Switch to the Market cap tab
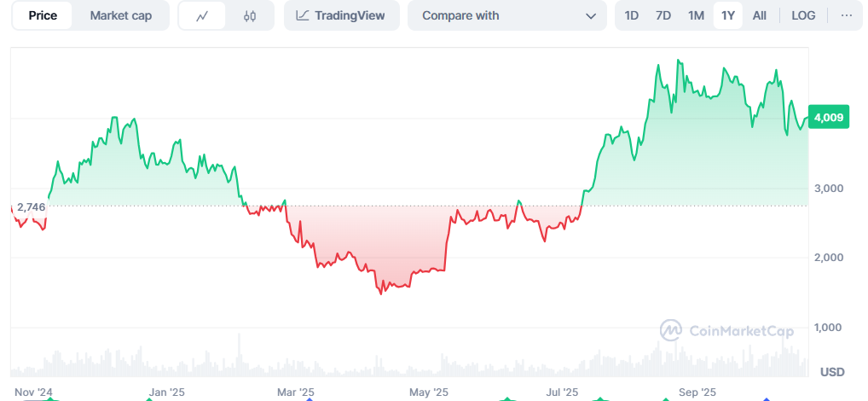Screen dimensions: 868x401 tap(120, 15)
